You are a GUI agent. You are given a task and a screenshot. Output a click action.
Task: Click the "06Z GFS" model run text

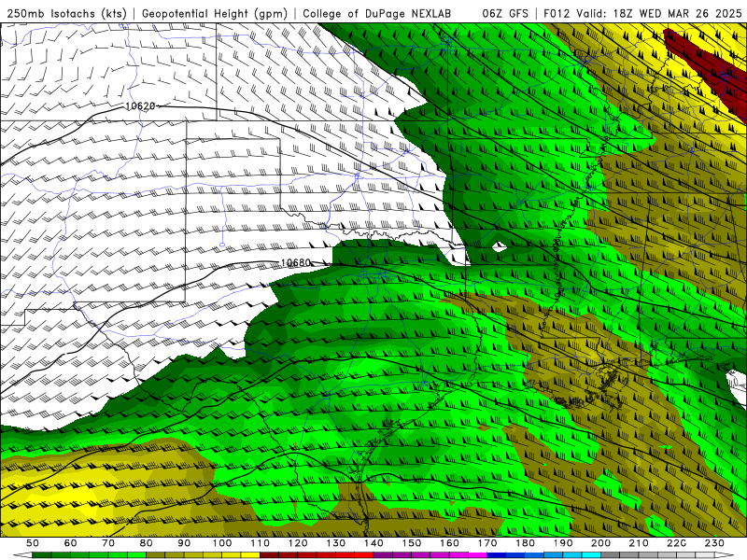point(505,14)
